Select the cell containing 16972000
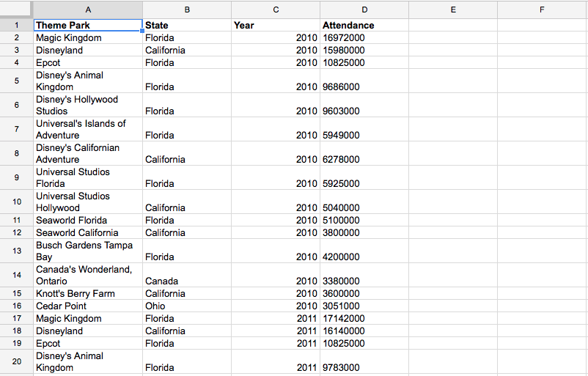Viewport: 588px width, 376px height. pyautogui.click(x=364, y=38)
